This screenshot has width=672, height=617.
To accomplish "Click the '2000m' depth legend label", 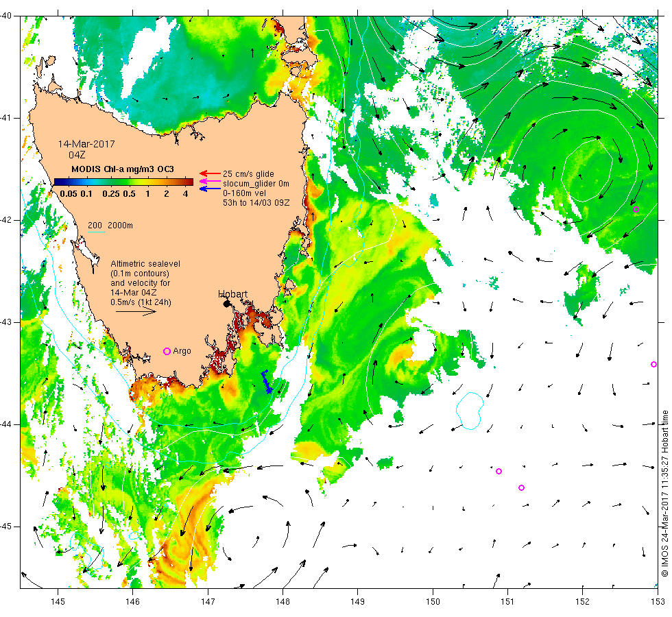I will click(x=120, y=226).
